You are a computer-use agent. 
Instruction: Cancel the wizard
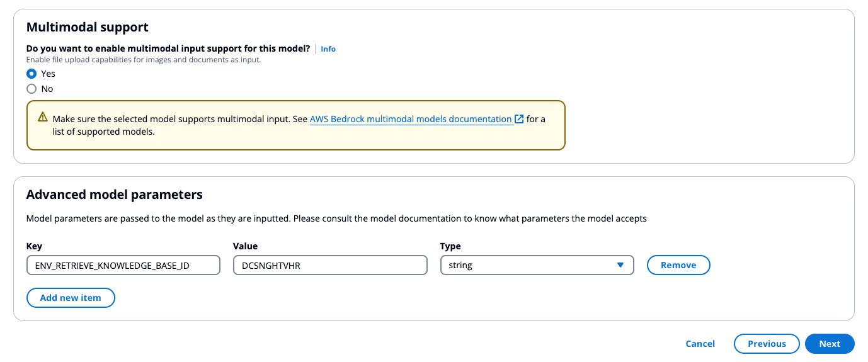(x=700, y=344)
